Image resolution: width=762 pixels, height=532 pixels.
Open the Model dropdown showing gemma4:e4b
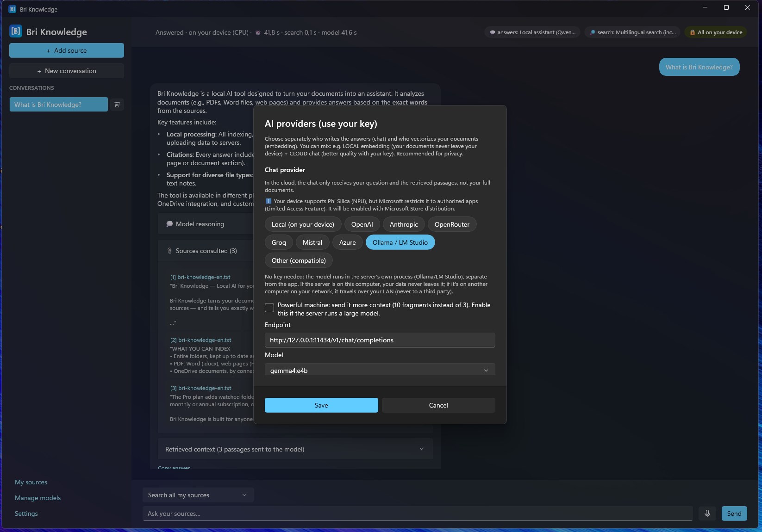[x=380, y=370]
